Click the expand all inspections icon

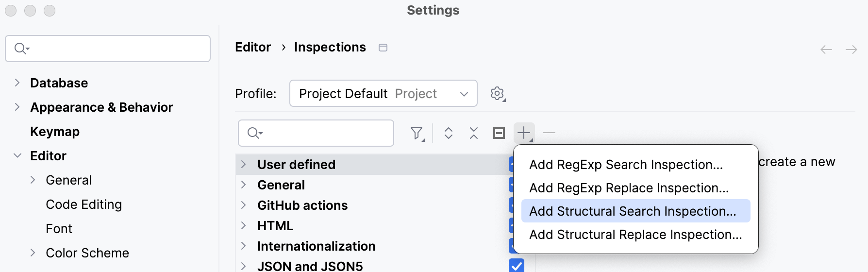[449, 133]
